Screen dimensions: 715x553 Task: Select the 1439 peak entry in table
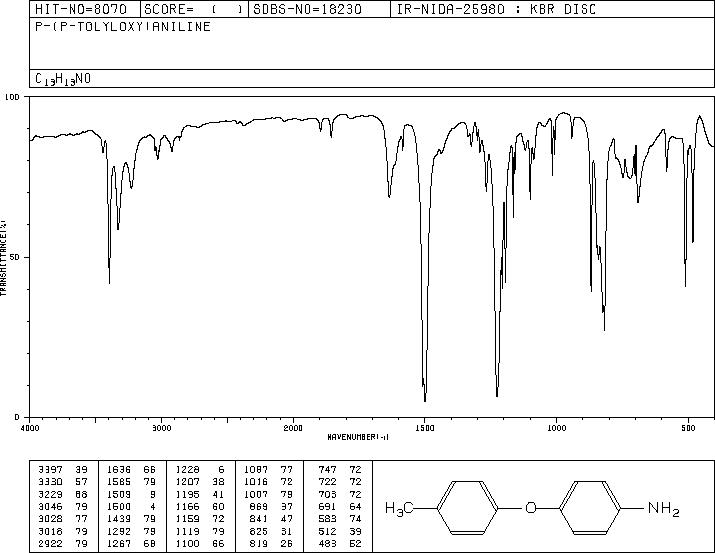131,519
